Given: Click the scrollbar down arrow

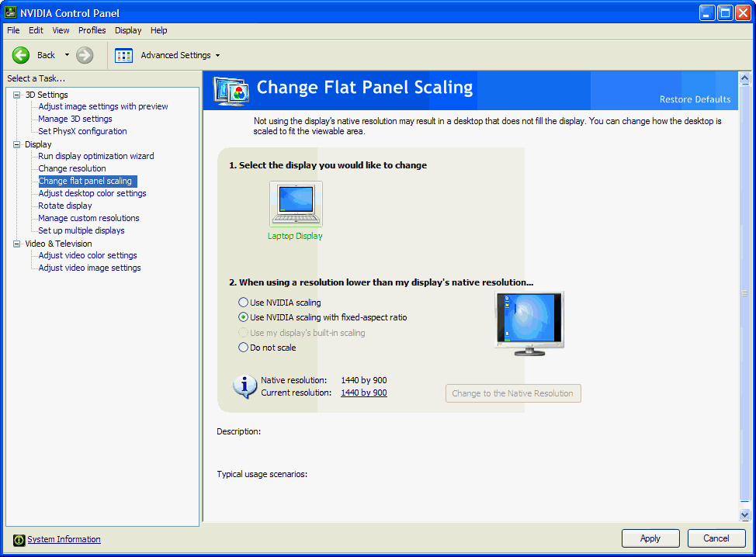Looking at the screenshot, I should click(745, 514).
